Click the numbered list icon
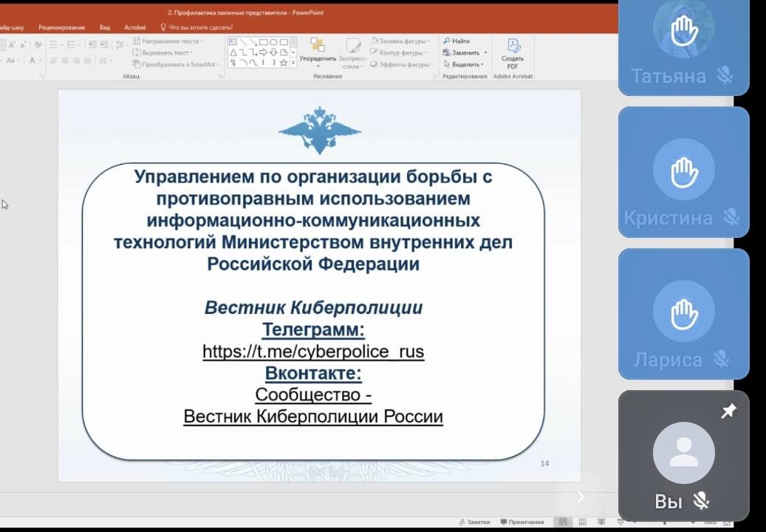 72,44
